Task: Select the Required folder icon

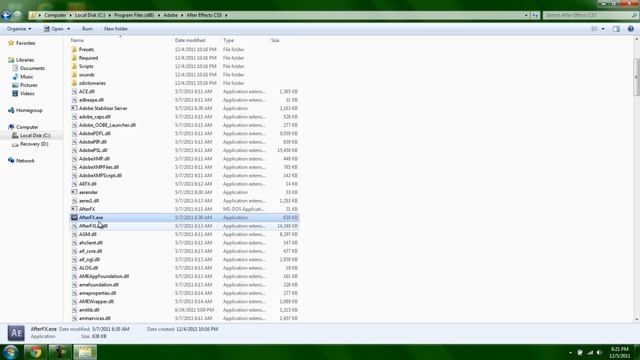Action: pyautogui.click(x=74, y=58)
